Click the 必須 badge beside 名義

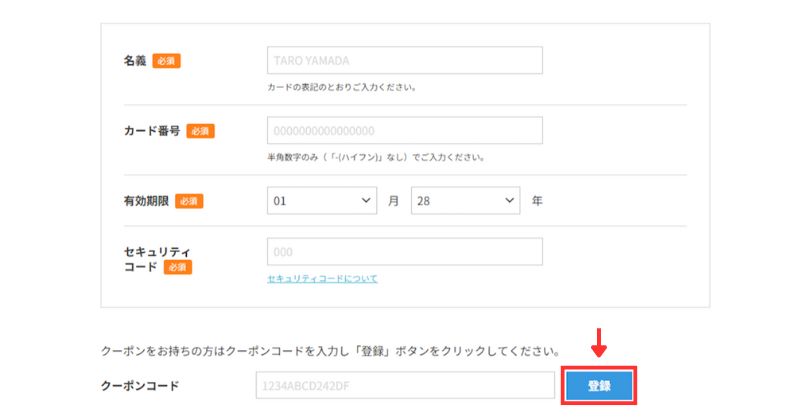point(167,61)
